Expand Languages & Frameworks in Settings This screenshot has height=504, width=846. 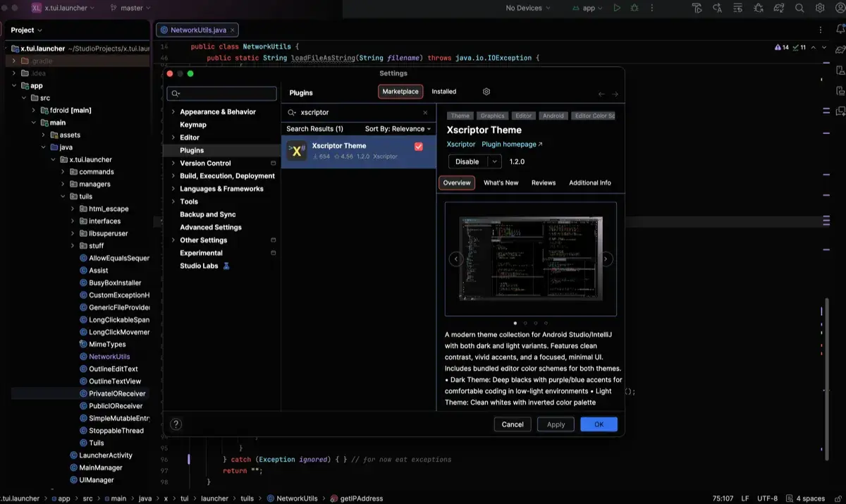173,189
